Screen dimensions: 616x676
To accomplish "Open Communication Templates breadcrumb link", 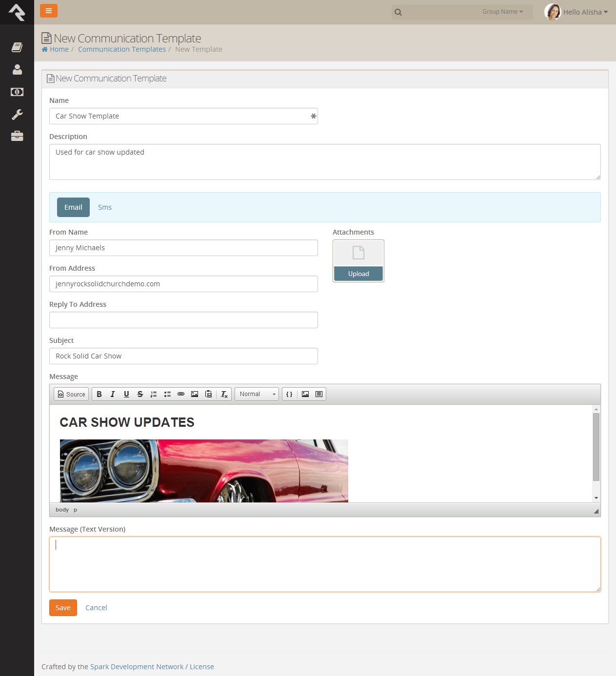I will tap(122, 49).
